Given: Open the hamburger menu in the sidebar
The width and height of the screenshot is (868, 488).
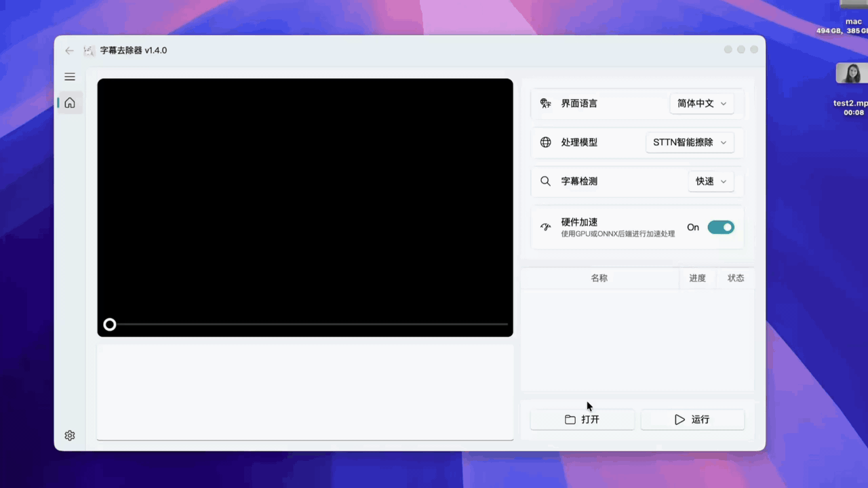Looking at the screenshot, I should pos(69,77).
